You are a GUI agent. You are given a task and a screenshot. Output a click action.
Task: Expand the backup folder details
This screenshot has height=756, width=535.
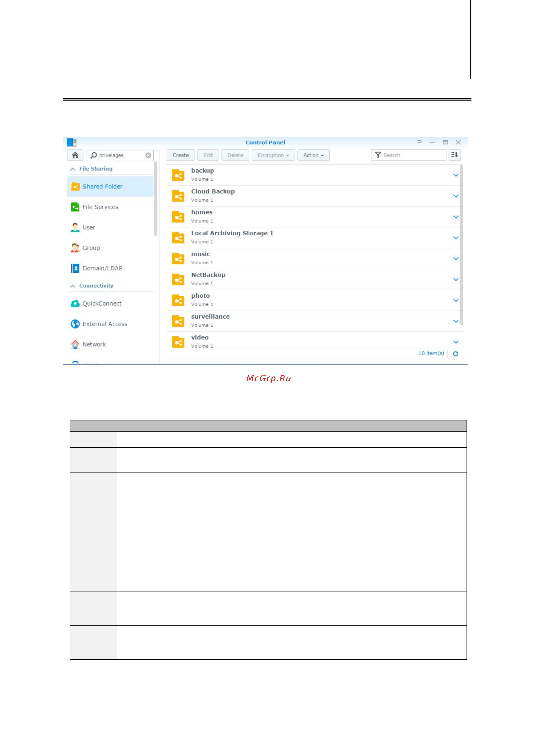coord(456,175)
